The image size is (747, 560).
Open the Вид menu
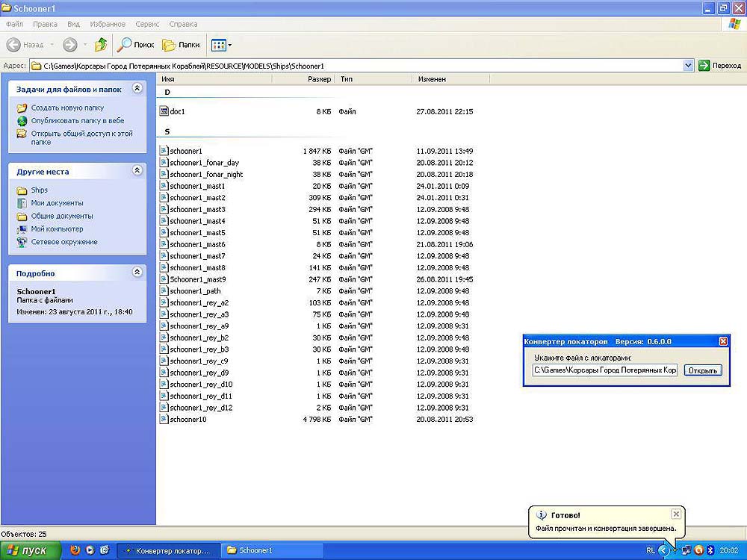[73, 24]
